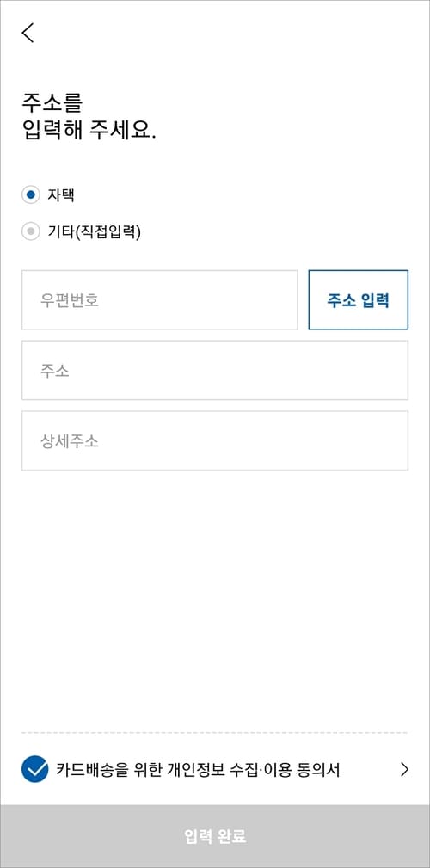Select the 자택 radio button

point(30,195)
